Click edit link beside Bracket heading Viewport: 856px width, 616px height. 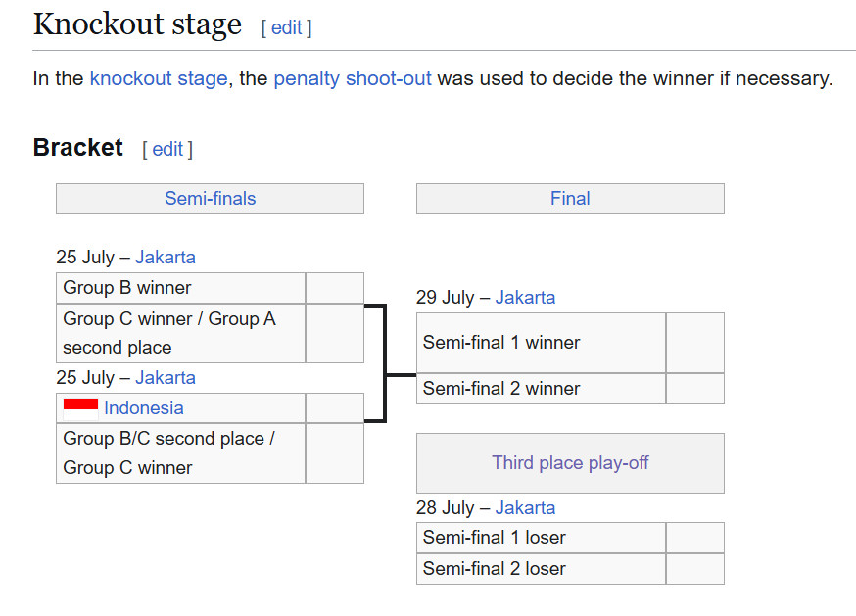pos(167,149)
